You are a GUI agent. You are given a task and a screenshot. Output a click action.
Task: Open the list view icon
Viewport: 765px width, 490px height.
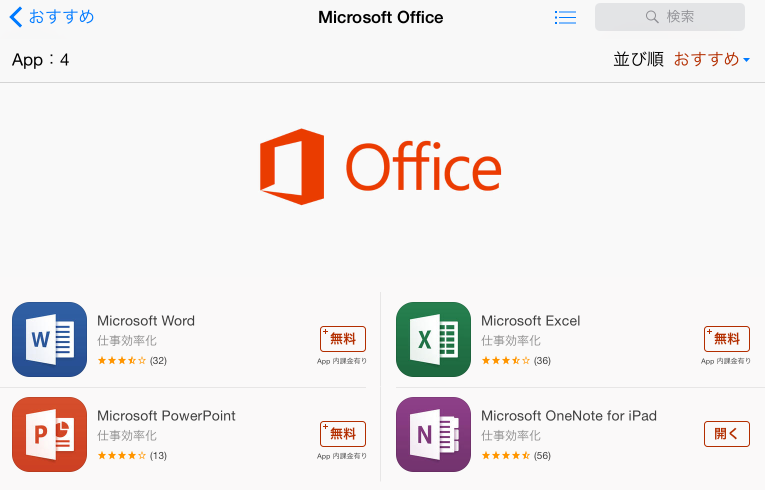tap(565, 18)
